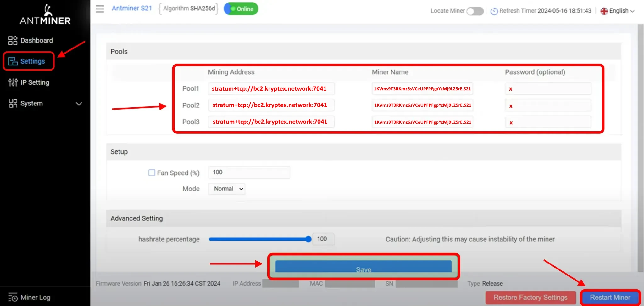The width and height of the screenshot is (644, 306).
Task: Click the Settings sidebar icon
Action: tap(13, 61)
